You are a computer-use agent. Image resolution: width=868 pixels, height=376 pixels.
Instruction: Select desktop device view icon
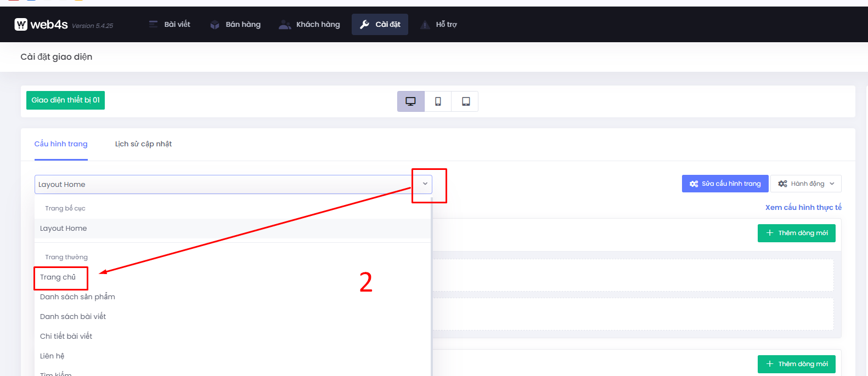410,101
